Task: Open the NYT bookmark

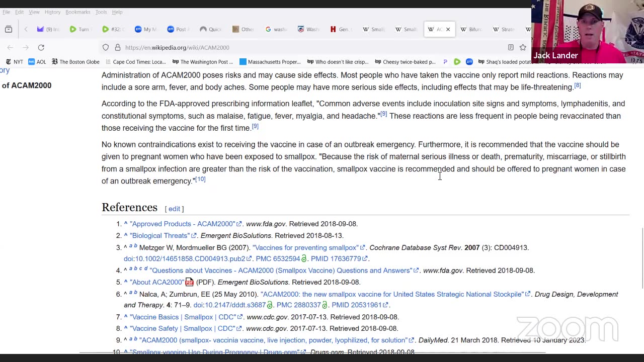Action: [14, 62]
